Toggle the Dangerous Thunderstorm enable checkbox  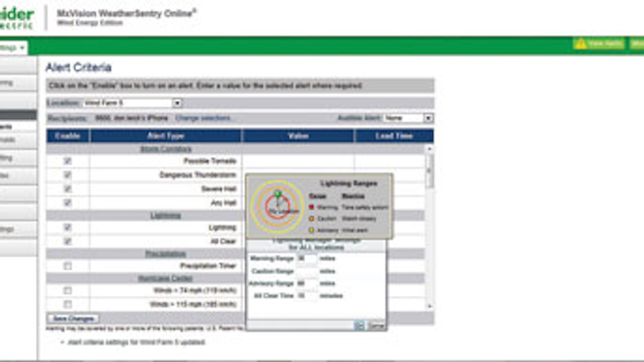(68, 175)
